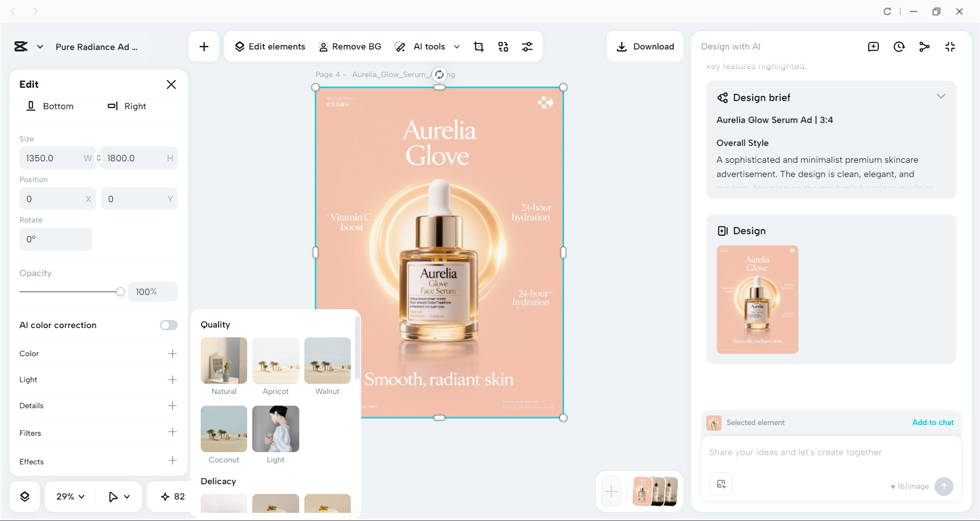Image resolution: width=980 pixels, height=521 pixels.
Task: Collapse the Design brief card
Action: click(941, 96)
